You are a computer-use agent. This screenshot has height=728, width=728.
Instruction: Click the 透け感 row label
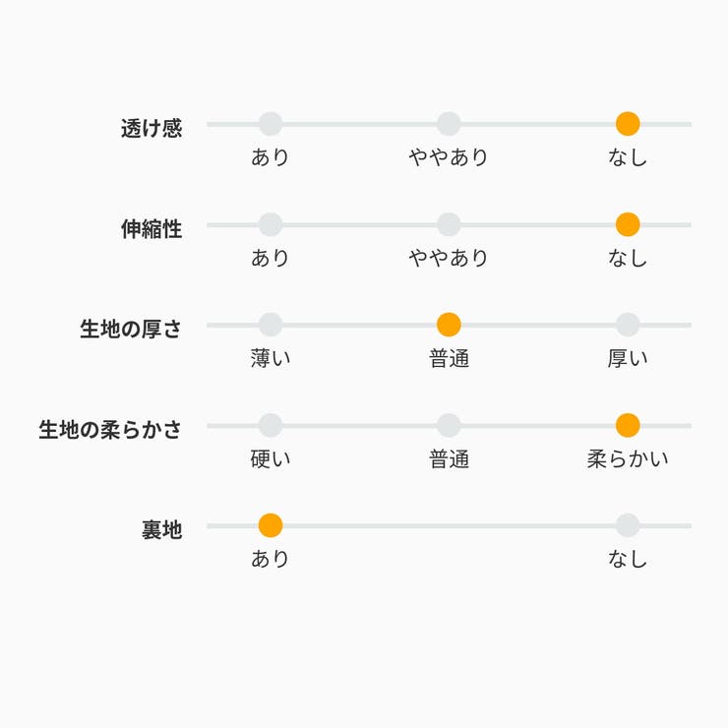152,128
